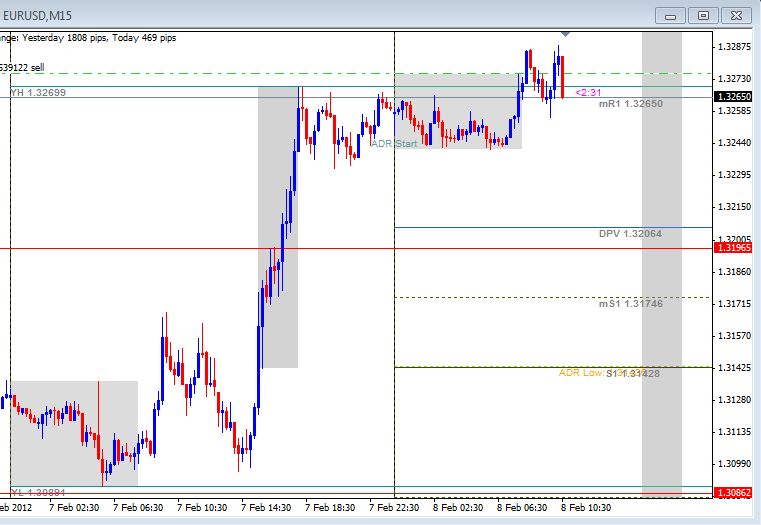Close the EURUSD,M15 chart window

click(x=736, y=16)
